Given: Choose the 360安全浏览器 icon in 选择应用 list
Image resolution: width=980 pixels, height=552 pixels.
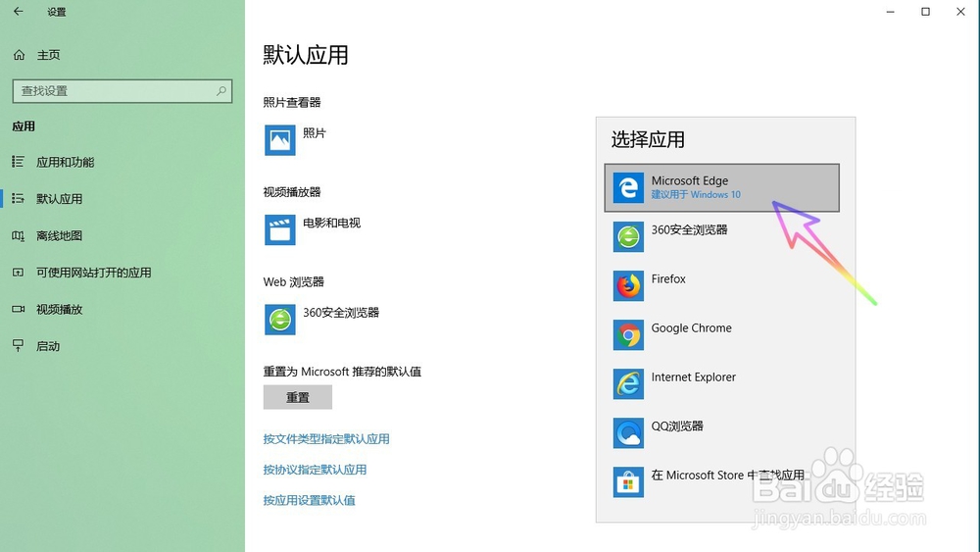Looking at the screenshot, I should click(628, 237).
